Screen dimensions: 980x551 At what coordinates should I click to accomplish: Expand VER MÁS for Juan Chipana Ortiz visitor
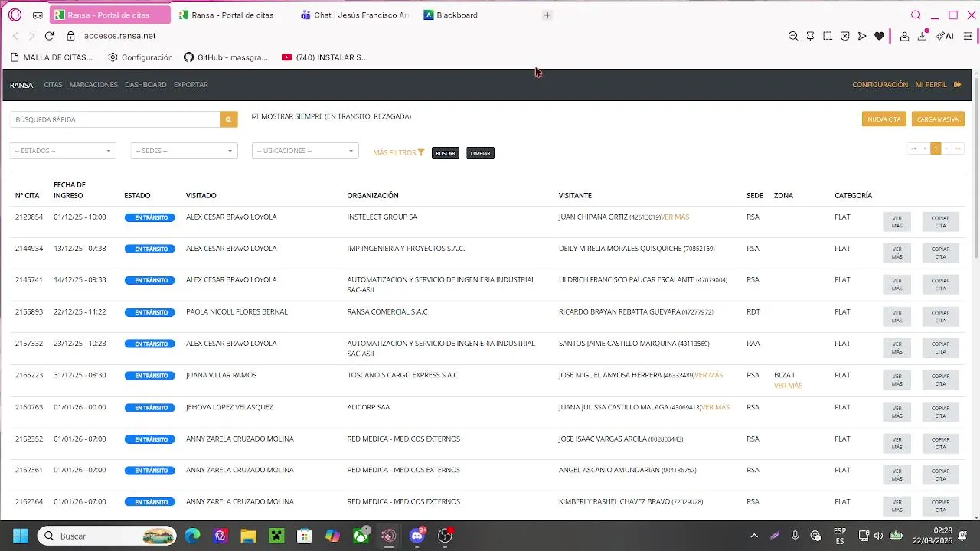(x=675, y=217)
